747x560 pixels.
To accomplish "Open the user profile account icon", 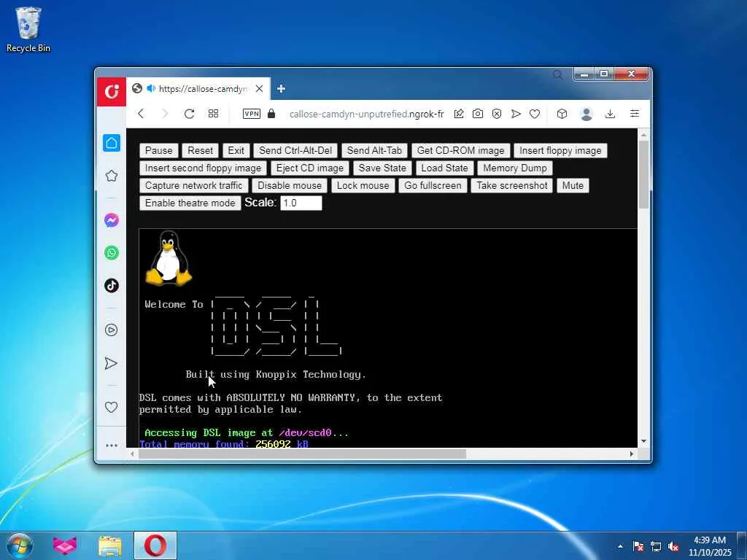I will 587,114.
